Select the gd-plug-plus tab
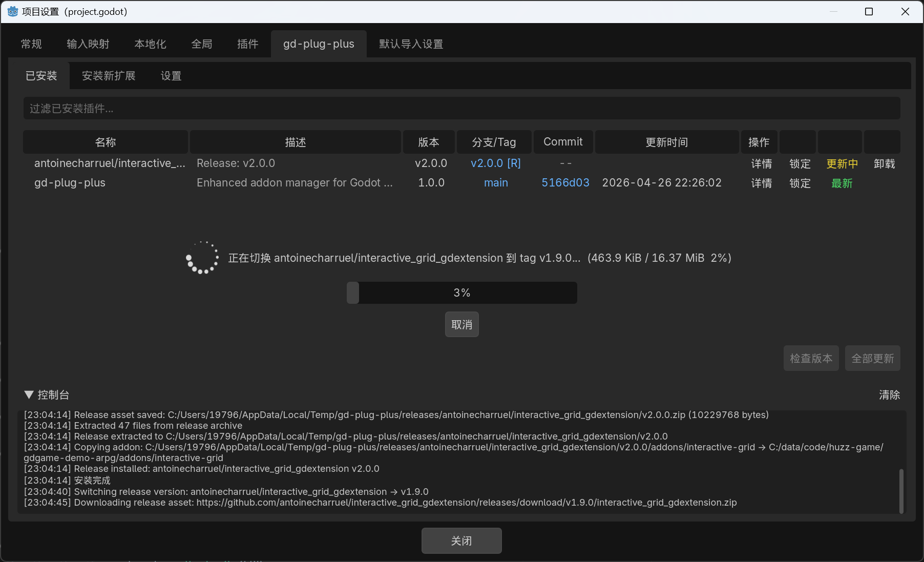 click(319, 44)
